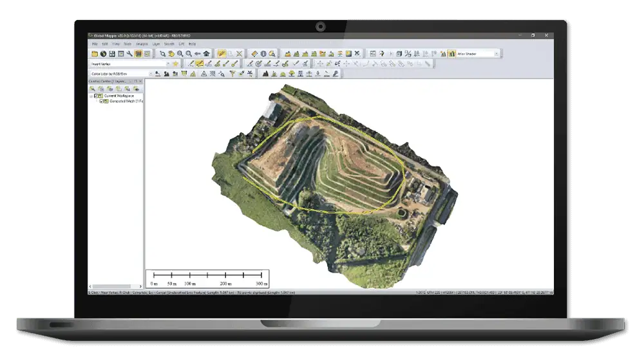Open the Color Lidar by RGB/Elev dropdown
This screenshot has width=644, height=357.
pyautogui.click(x=150, y=74)
